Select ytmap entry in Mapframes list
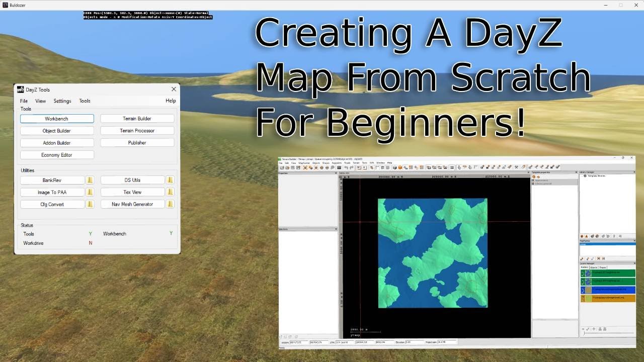 [x=607, y=244]
